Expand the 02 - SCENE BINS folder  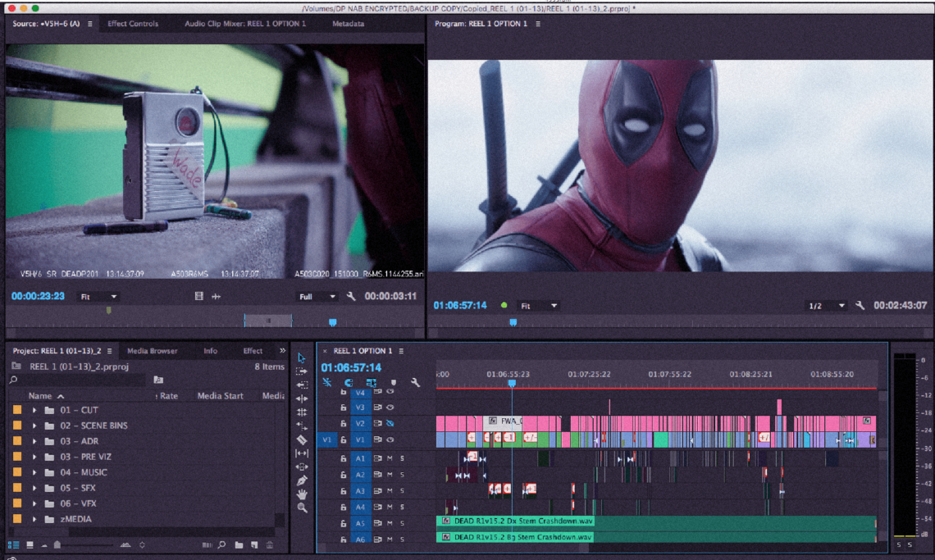click(34, 426)
